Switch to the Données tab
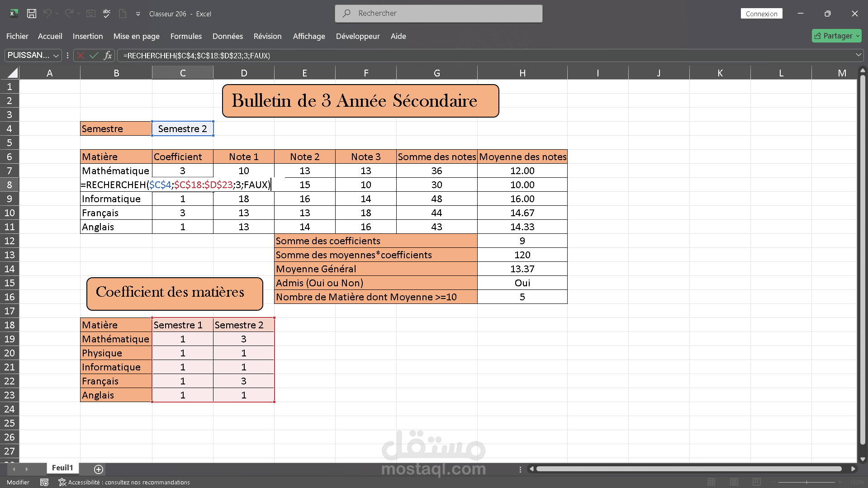Image resolution: width=868 pixels, height=488 pixels. click(228, 36)
